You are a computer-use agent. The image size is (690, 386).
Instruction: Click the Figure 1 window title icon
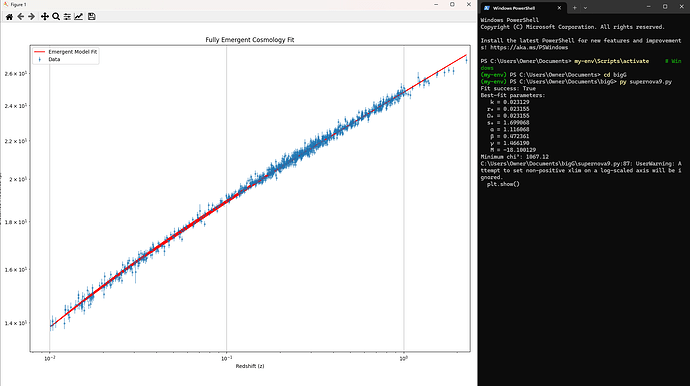(6, 4)
